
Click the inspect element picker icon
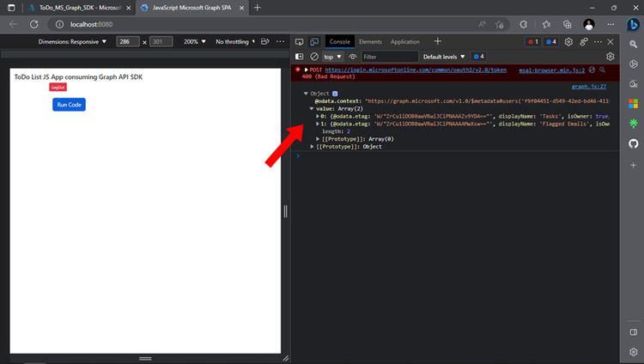299,42
